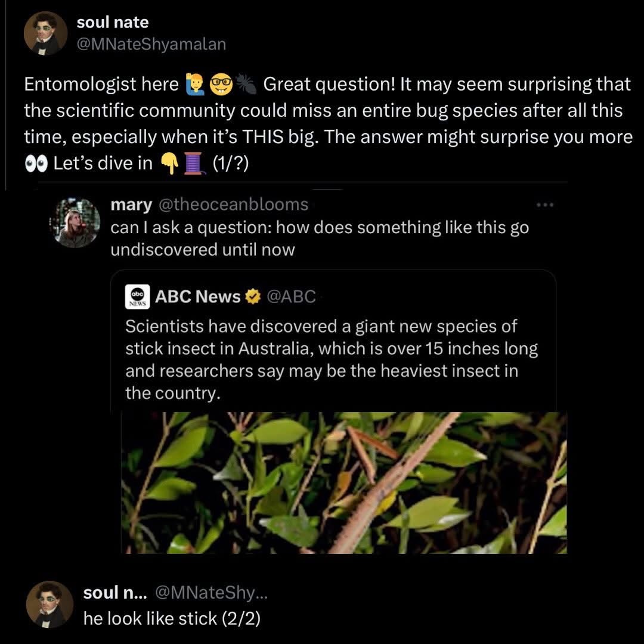The image size is (644, 644).
Task: Click the gold verified badge beside ABC News
Action: 253,296
